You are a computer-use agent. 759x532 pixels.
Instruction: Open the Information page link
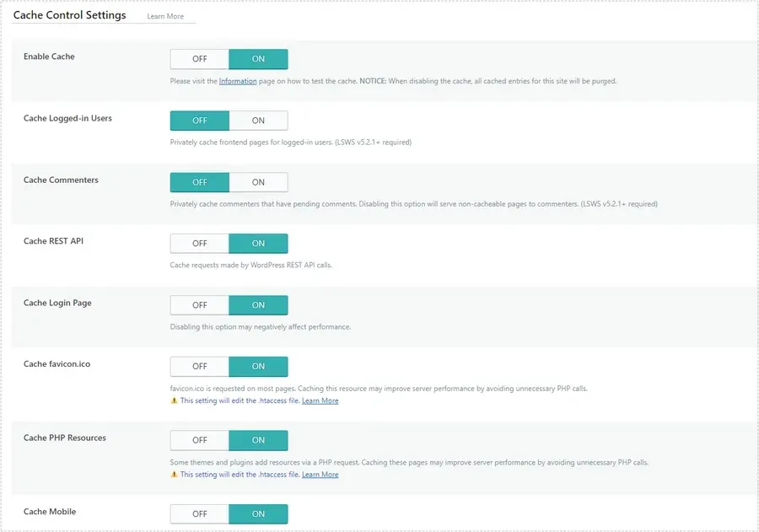click(238, 81)
